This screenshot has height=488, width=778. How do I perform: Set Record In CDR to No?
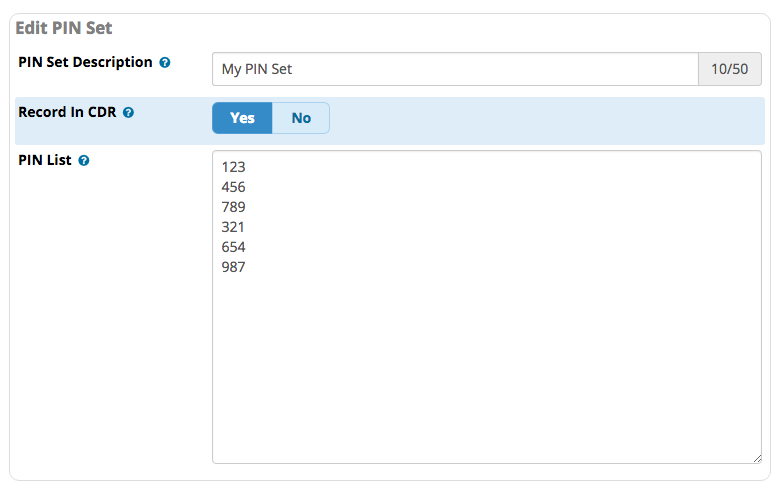coord(301,118)
